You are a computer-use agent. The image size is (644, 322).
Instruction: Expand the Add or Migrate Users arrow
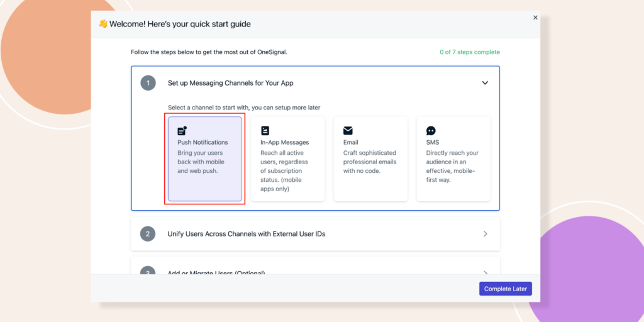(485, 272)
